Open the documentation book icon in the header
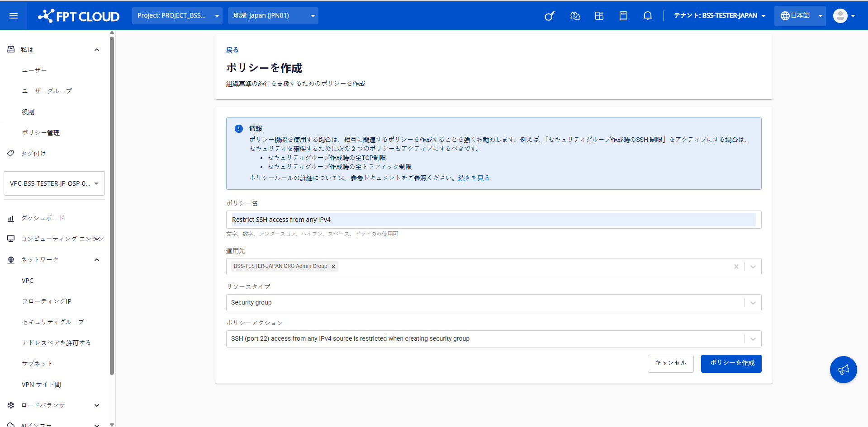868x427 pixels. pyautogui.click(x=623, y=16)
